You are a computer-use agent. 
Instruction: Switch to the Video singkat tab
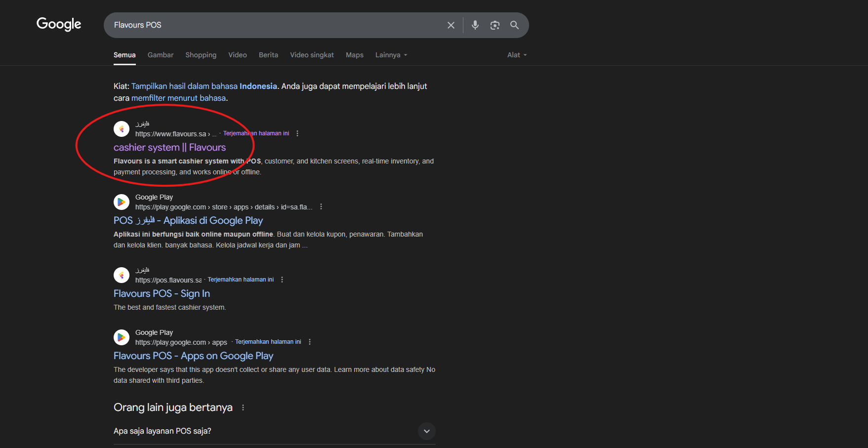point(312,55)
